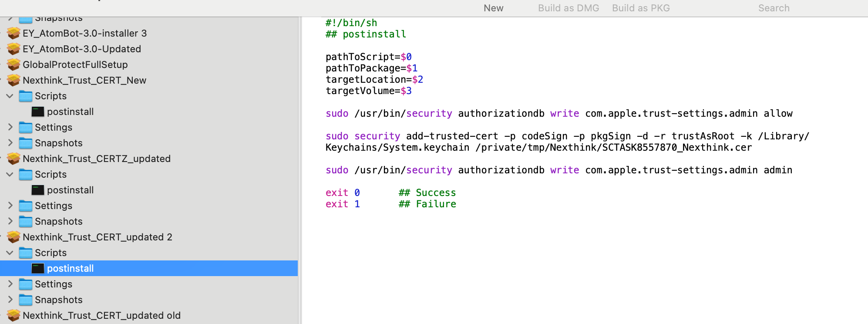868x324 pixels.
Task: Click Settings folder icon under Nexthink_Trust_CERTZ_updated
Action: click(26, 206)
